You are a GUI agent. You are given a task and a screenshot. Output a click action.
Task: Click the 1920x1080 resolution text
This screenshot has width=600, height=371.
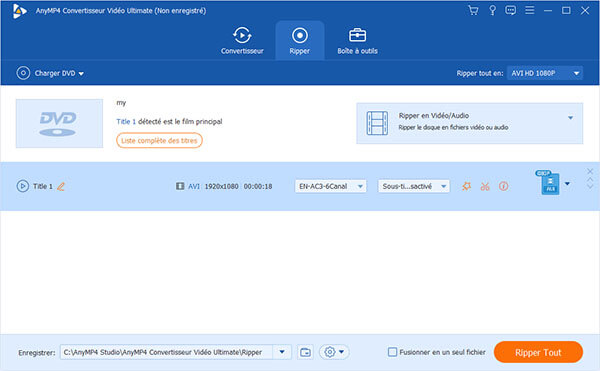(x=221, y=186)
